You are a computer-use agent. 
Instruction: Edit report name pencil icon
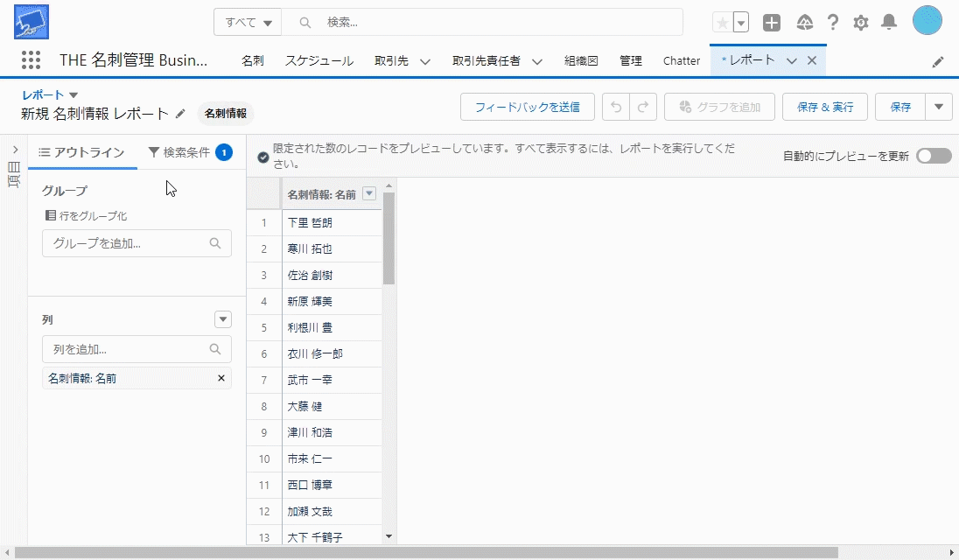180,114
